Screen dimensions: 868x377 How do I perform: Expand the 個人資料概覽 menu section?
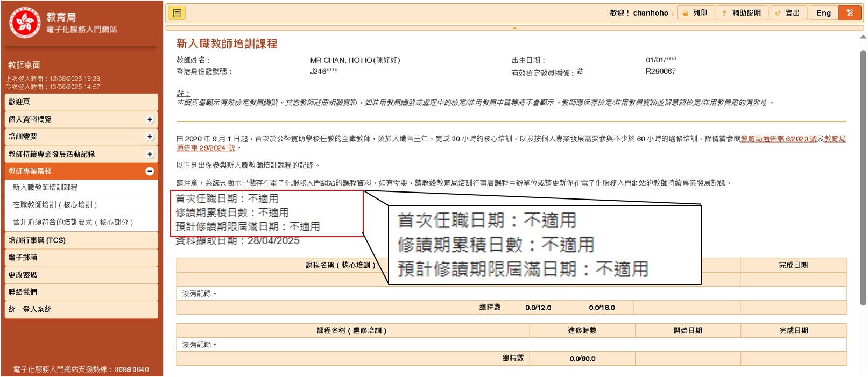tap(150, 119)
